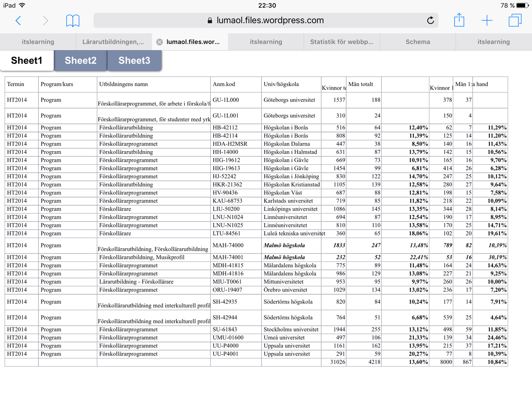Open the tab overview icon
532x399 pixels.
(x=515, y=20)
